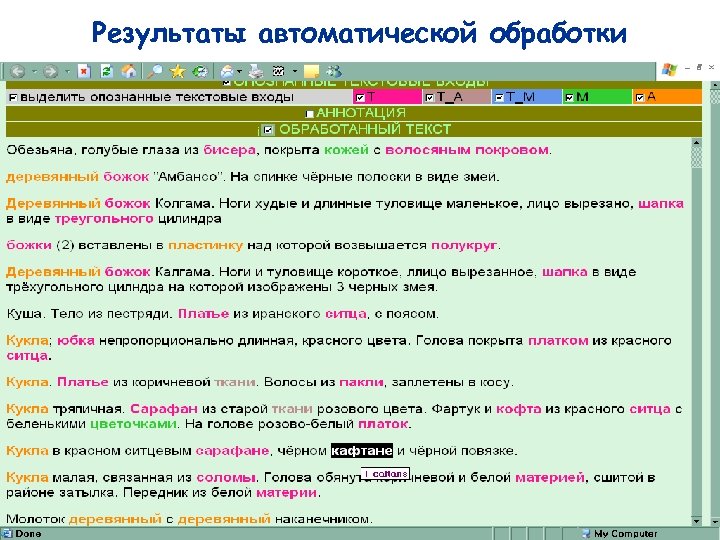Expand the Edit icon dropdown arrow
720x540 pixels.
295,72
